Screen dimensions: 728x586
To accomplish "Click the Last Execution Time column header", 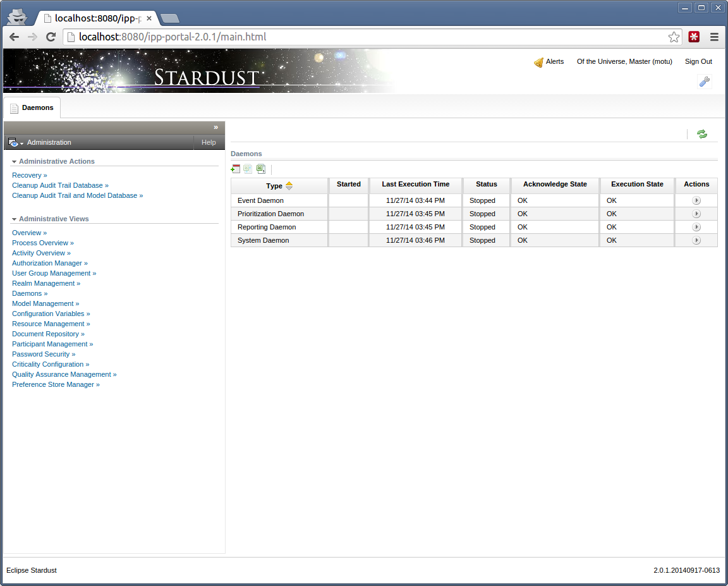I will point(416,185).
